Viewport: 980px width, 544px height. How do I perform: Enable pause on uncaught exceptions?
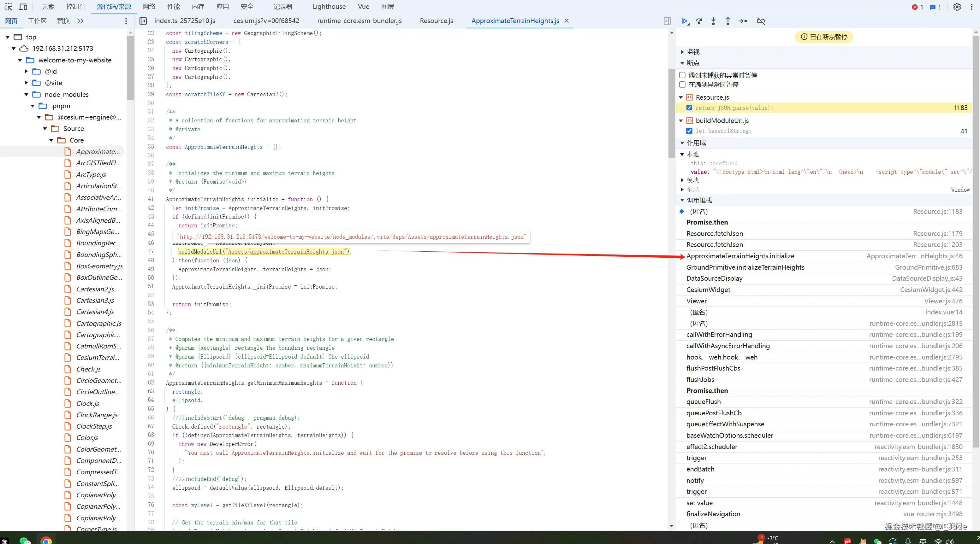pyautogui.click(x=682, y=75)
